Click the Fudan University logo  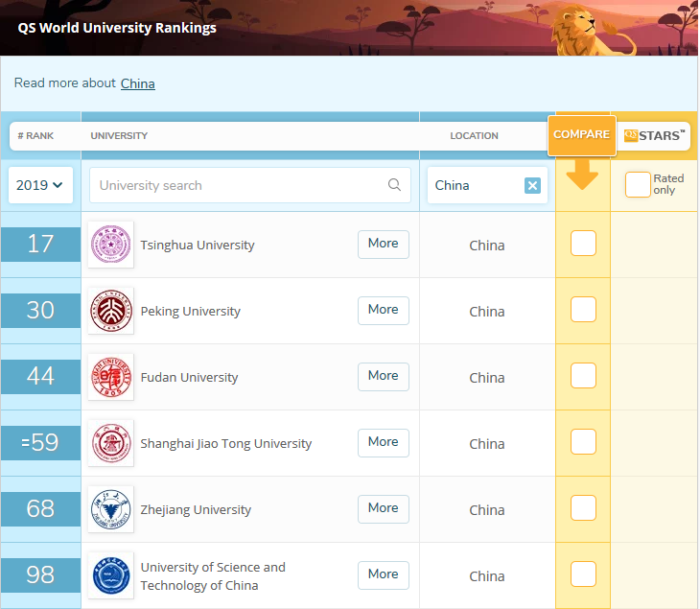tap(110, 376)
